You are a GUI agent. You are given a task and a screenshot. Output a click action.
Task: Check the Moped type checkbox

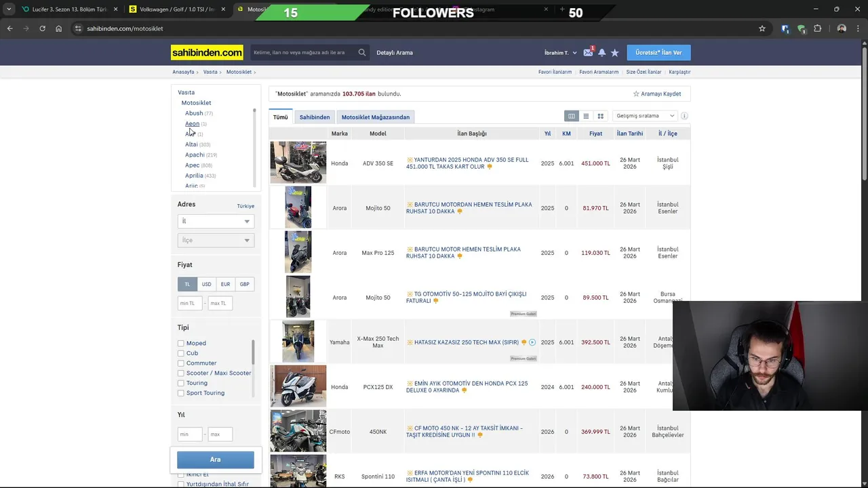click(x=181, y=344)
